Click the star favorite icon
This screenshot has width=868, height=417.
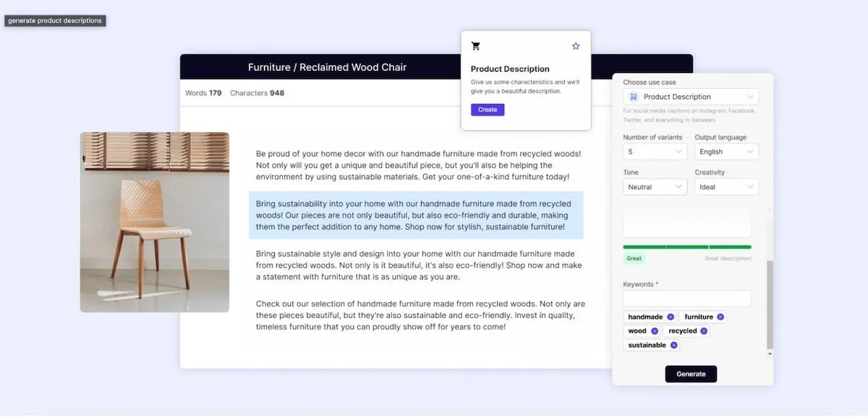click(576, 46)
